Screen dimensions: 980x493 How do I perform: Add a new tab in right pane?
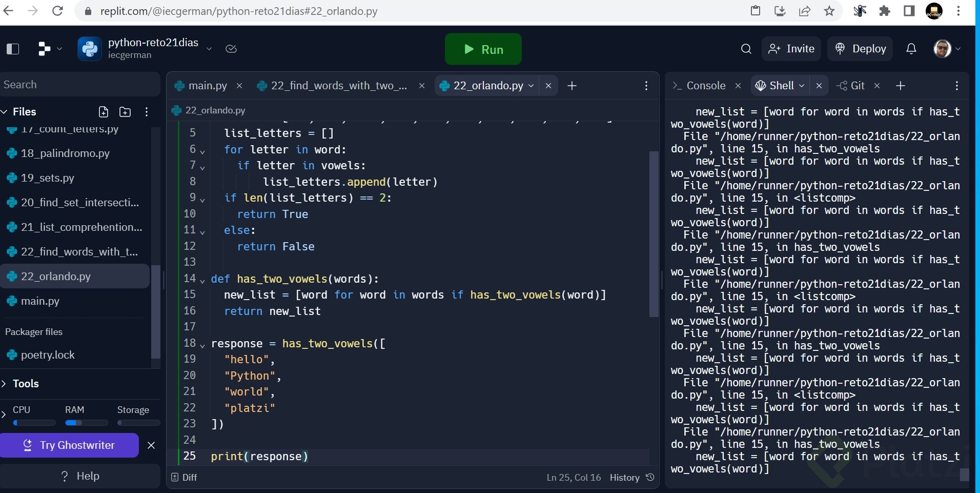click(901, 86)
